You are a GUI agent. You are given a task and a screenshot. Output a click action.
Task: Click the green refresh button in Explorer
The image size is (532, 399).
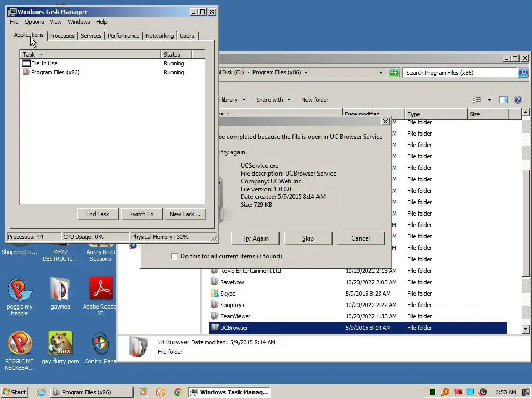[x=394, y=72]
